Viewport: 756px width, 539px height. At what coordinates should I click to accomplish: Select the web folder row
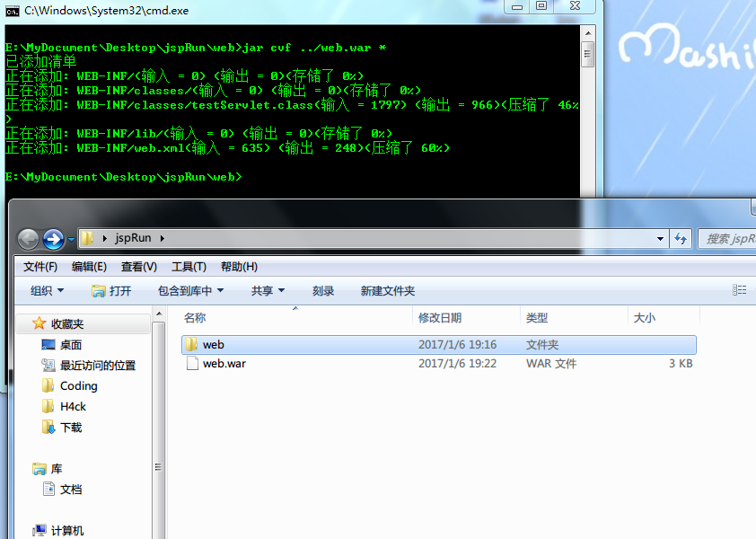tap(439, 345)
